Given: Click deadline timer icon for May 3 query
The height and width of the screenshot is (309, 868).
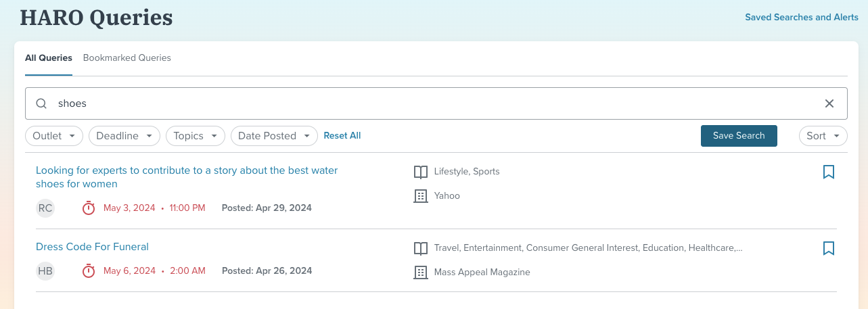Looking at the screenshot, I should point(89,208).
